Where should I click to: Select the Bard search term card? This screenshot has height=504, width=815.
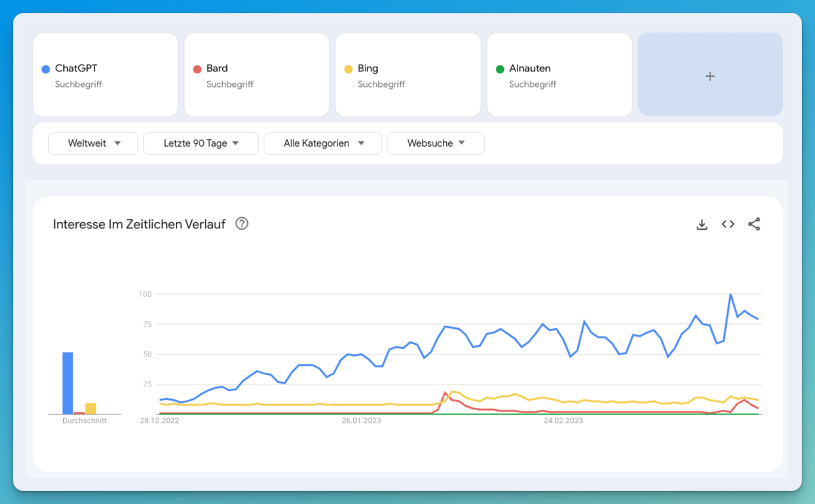[257, 75]
